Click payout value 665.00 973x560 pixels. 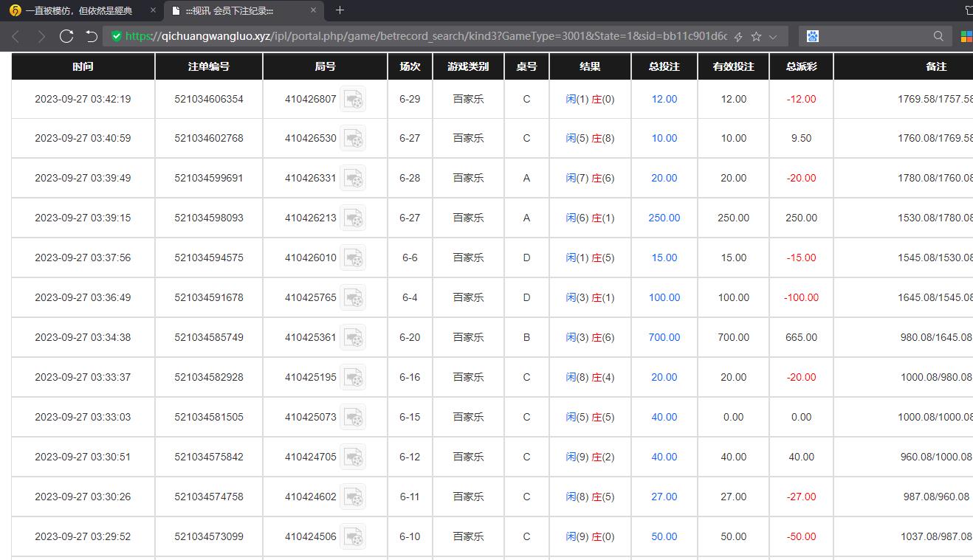tap(802, 338)
